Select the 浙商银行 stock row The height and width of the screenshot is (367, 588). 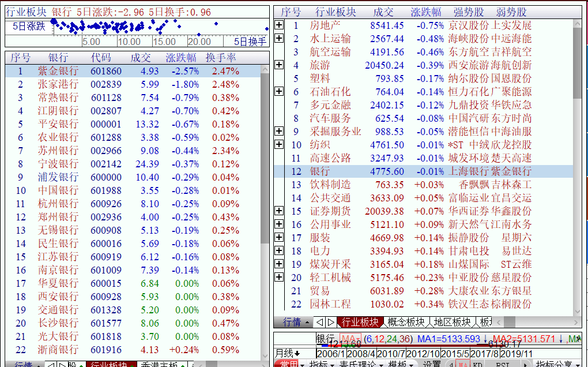click(133, 350)
